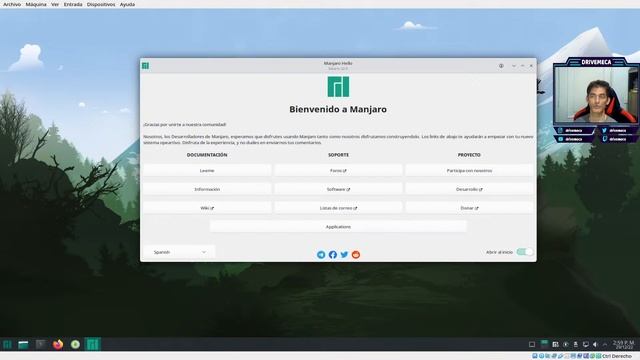Open the Archivo menu
This screenshot has height=360, width=640.
[x=12, y=4]
